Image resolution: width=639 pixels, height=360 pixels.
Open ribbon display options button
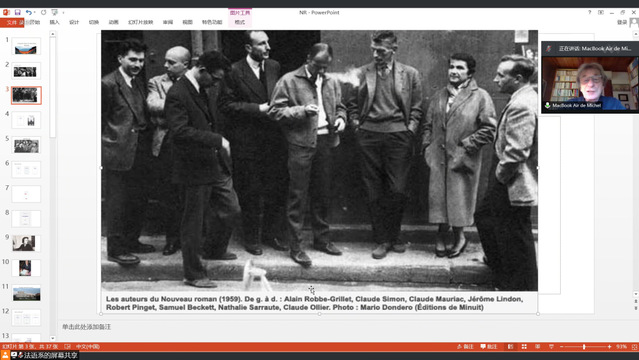coord(601,13)
